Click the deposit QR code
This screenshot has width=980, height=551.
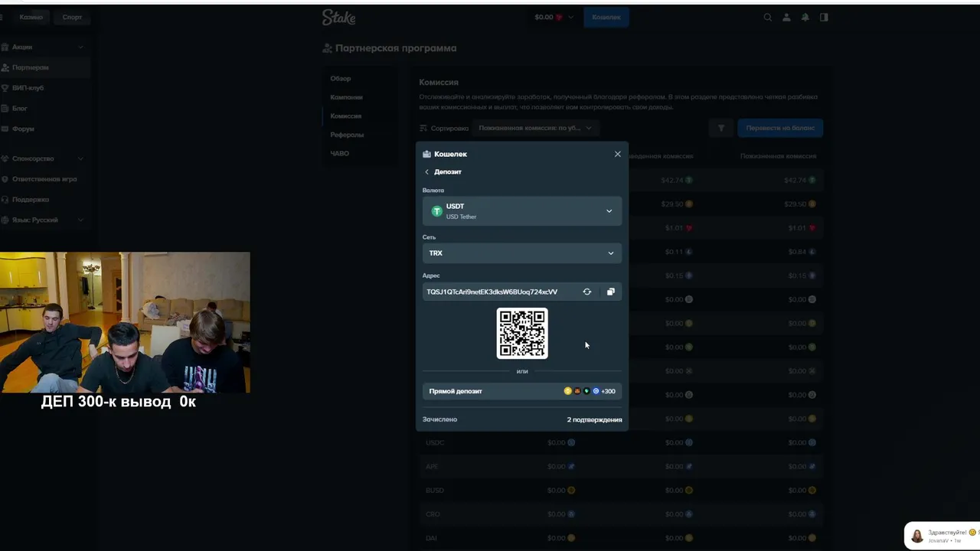(x=522, y=333)
